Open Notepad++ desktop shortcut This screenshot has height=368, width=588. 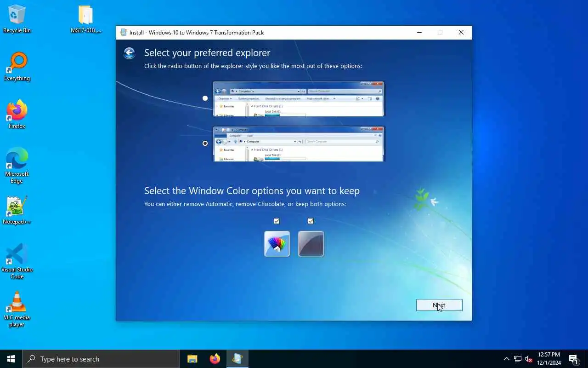click(17, 211)
